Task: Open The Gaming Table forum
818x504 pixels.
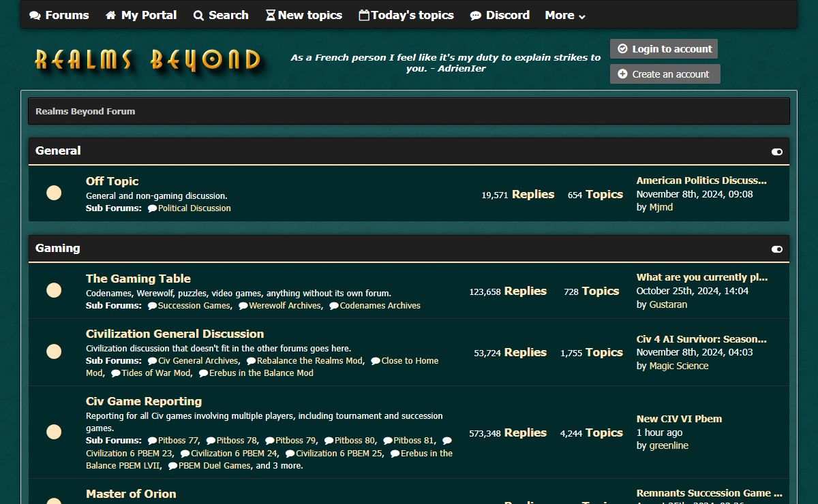Action: point(138,279)
